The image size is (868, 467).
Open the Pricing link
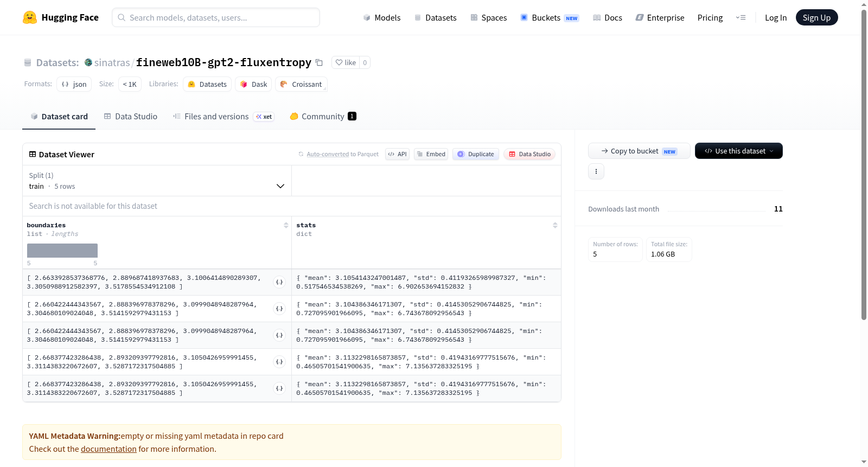[710, 18]
